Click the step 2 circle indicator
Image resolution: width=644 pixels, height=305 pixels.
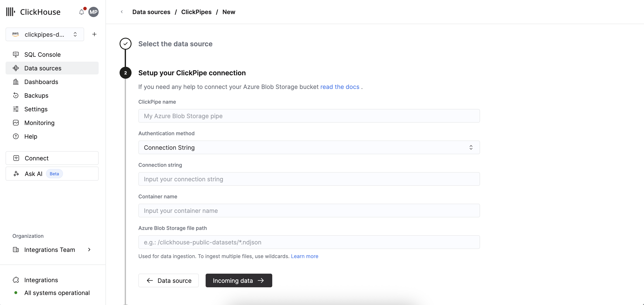pyautogui.click(x=126, y=73)
